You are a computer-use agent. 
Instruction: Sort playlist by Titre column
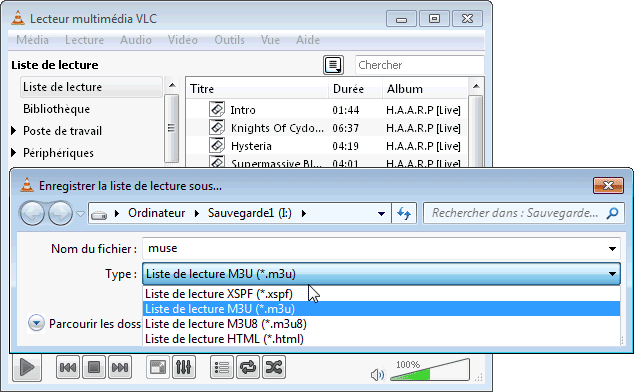point(257,89)
